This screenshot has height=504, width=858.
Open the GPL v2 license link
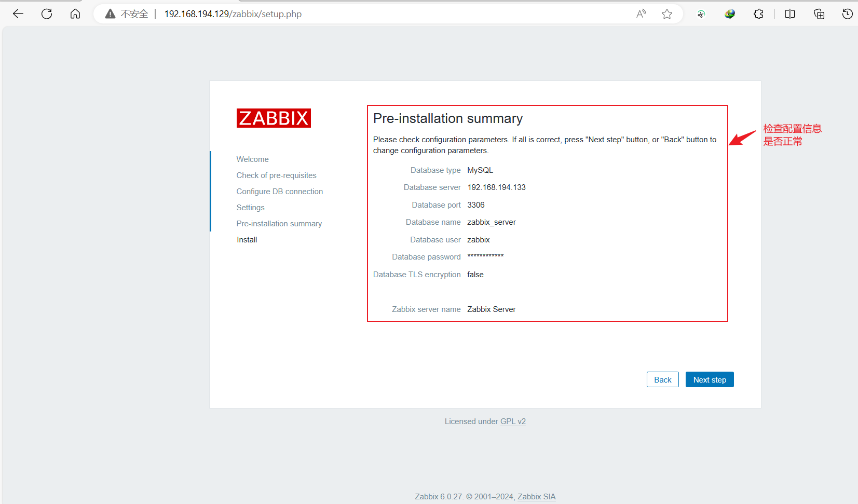click(x=513, y=421)
